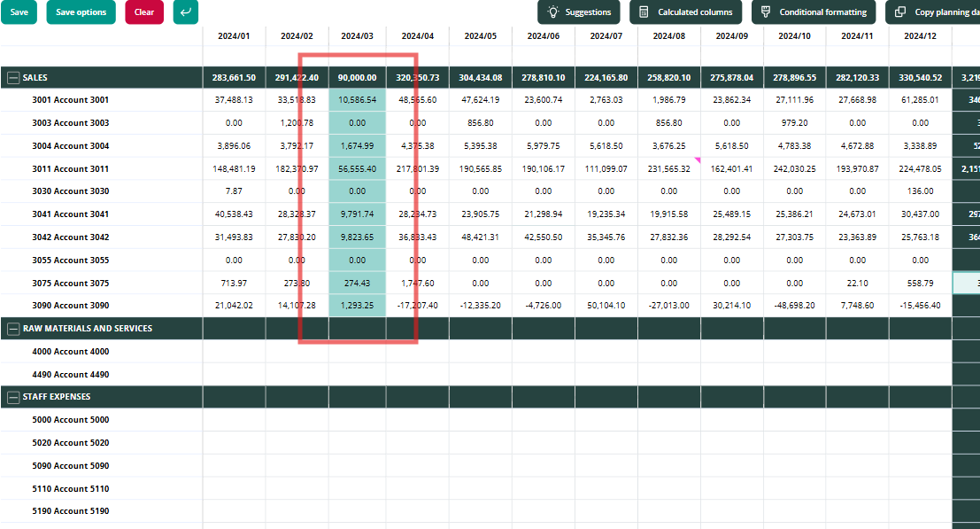Click SALES total cell 90,000.00
The image size is (980, 529).
[357, 78]
